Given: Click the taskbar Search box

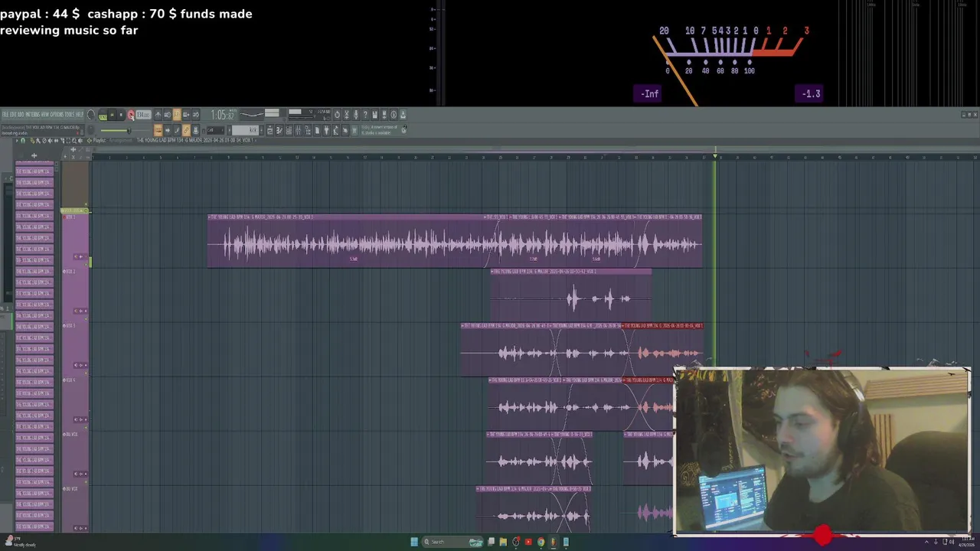Looking at the screenshot, I should click(x=452, y=542).
